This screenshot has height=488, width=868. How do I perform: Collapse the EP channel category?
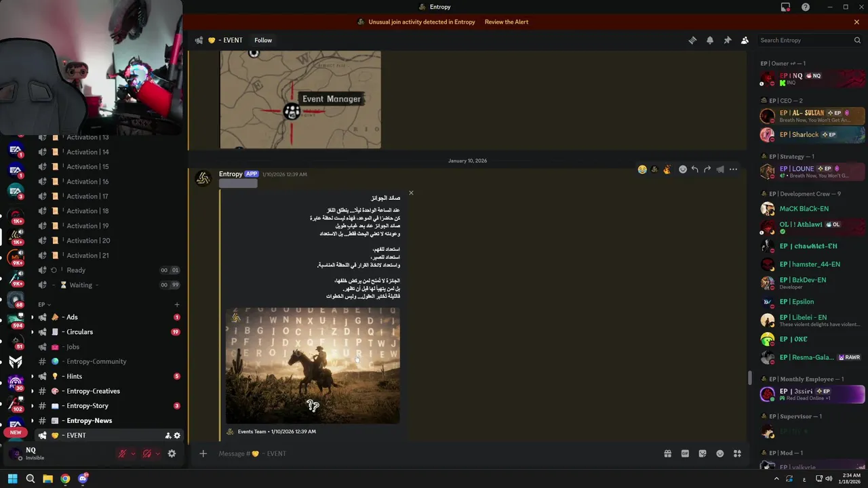(45, 305)
